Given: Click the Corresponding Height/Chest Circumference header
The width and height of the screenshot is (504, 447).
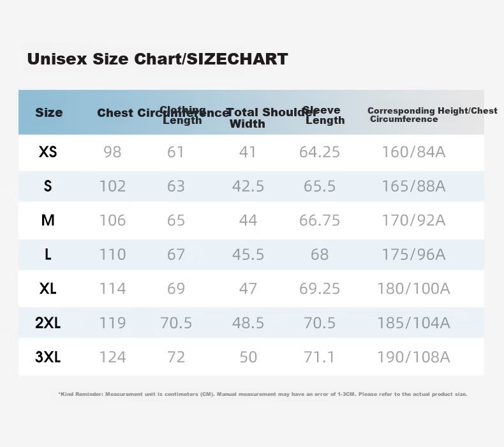Looking at the screenshot, I should (433, 115).
